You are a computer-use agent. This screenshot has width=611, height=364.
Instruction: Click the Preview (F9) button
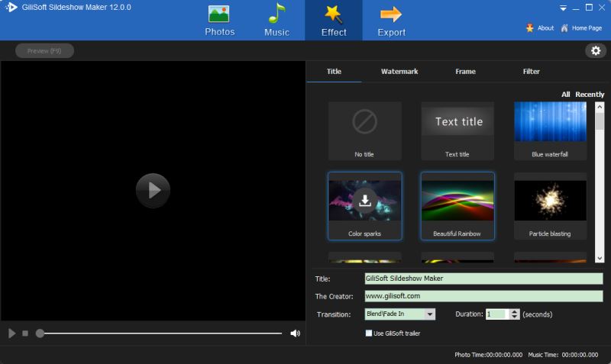(44, 50)
